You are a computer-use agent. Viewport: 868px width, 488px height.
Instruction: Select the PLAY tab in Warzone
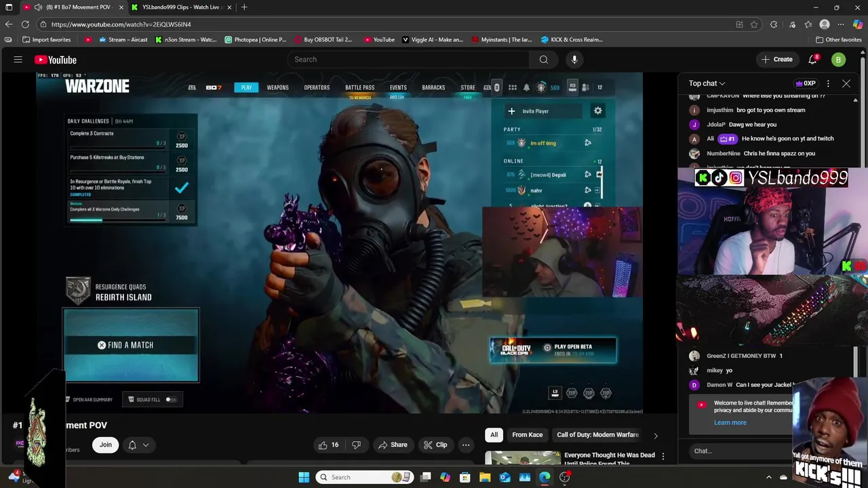click(x=246, y=87)
